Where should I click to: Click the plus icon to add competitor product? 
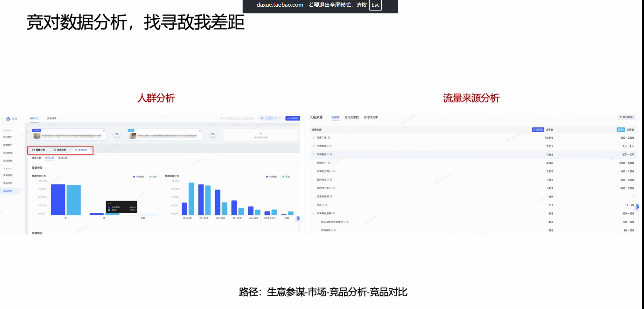(261, 134)
